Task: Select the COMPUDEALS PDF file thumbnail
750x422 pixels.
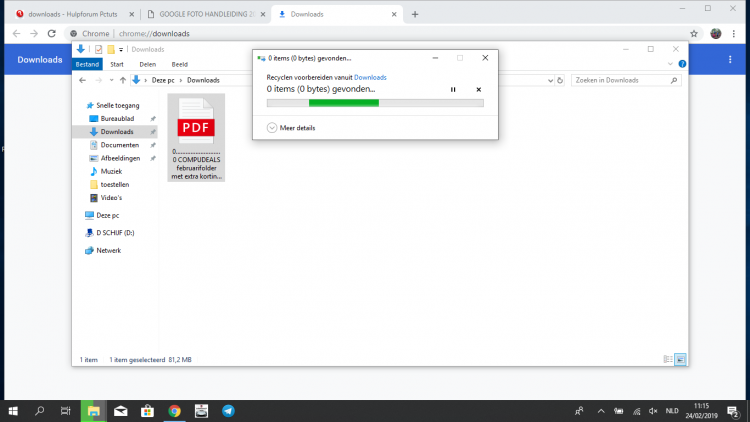Action: 197,137
